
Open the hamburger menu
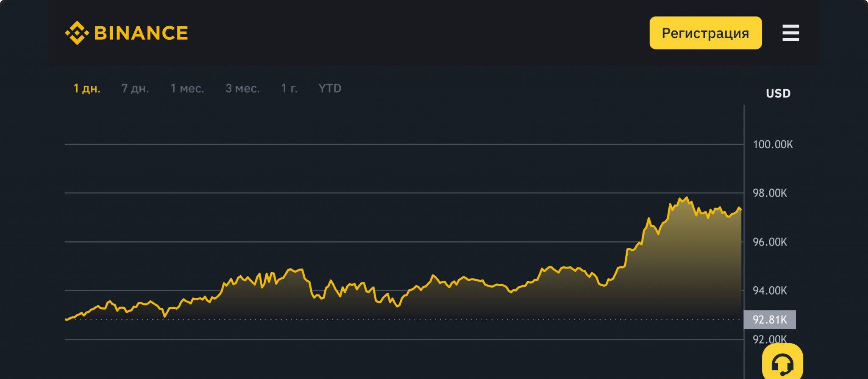(x=790, y=33)
